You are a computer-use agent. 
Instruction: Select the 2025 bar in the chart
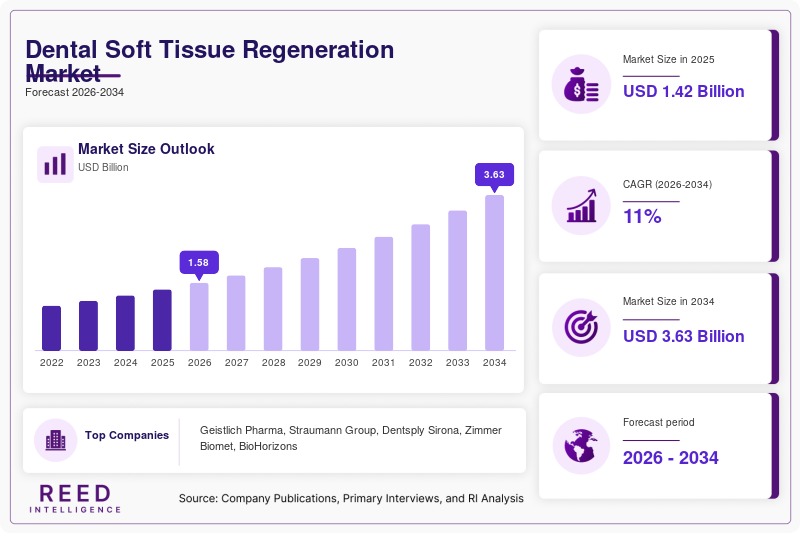pos(162,320)
